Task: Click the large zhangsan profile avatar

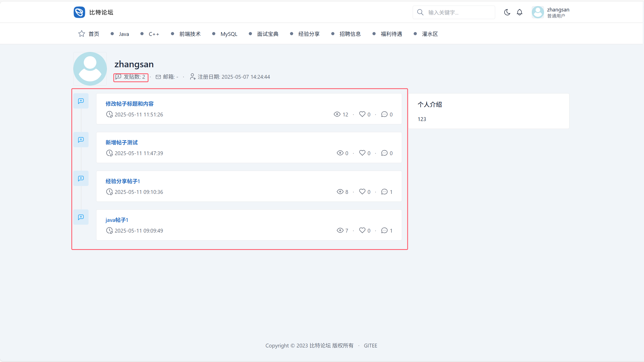Action: click(90, 69)
